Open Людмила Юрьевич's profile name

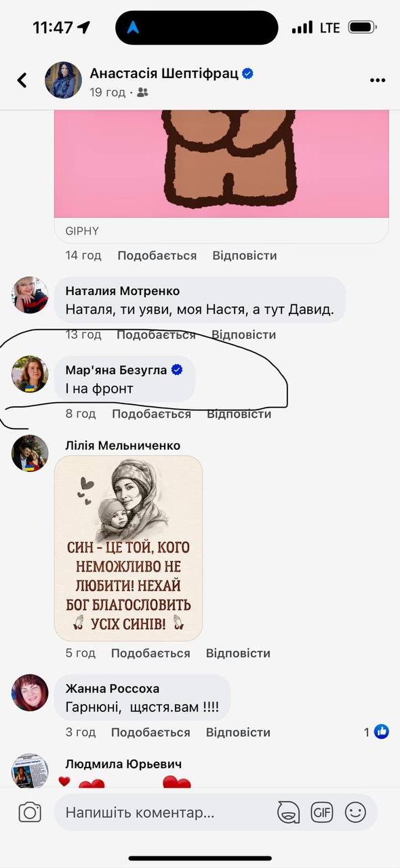tap(123, 764)
